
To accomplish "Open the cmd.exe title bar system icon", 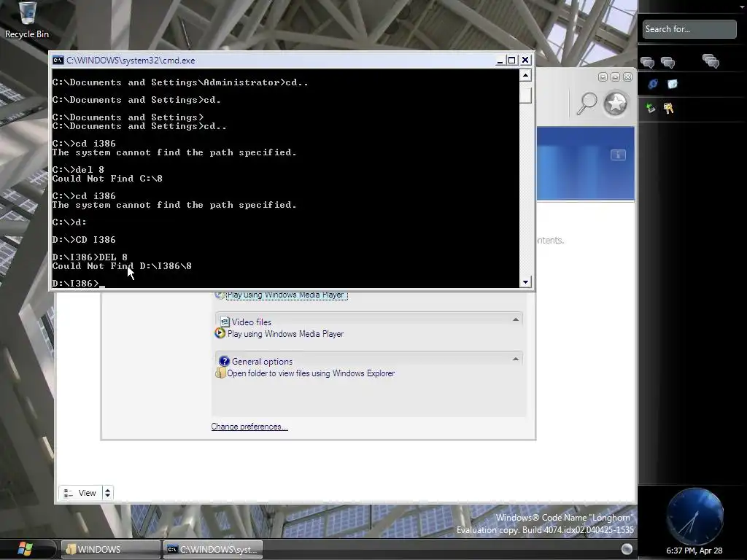I will pos(58,60).
